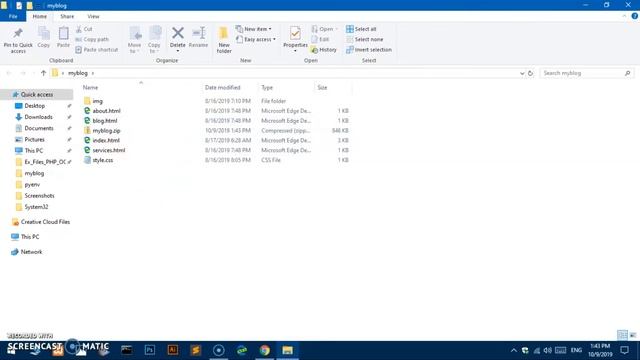Open the File menu tab
Screen dimensions: 640x360
click(13, 16)
